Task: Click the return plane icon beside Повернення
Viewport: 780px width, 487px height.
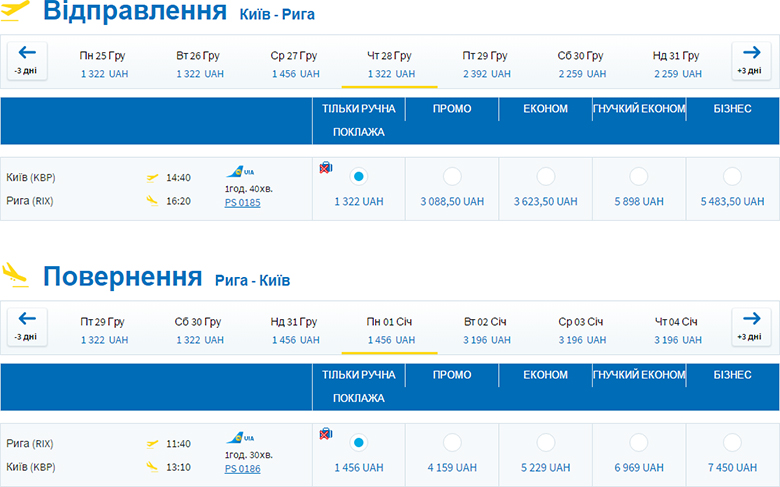Action: pyautogui.click(x=16, y=272)
